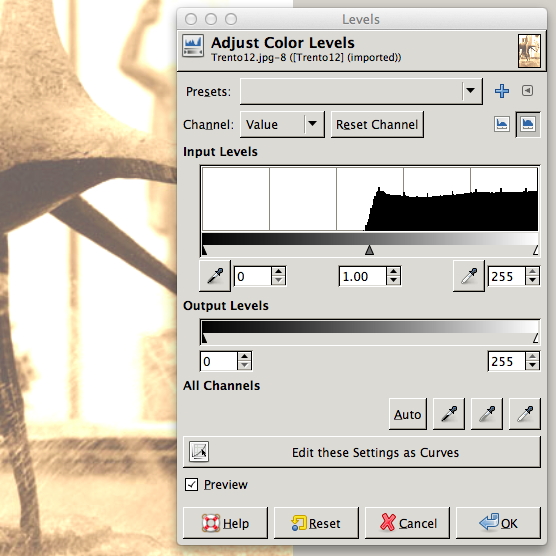Select All Channels white point eyedropper

[525, 414]
